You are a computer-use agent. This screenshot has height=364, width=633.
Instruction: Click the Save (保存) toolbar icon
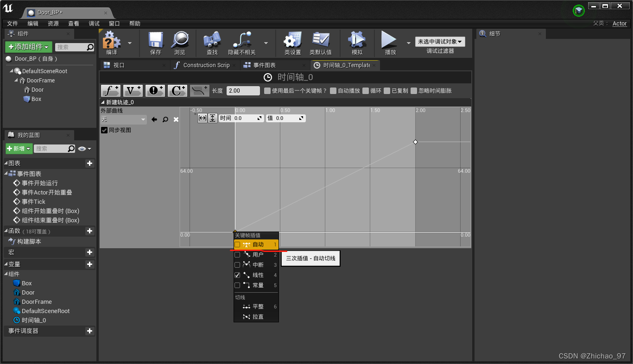(156, 42)
